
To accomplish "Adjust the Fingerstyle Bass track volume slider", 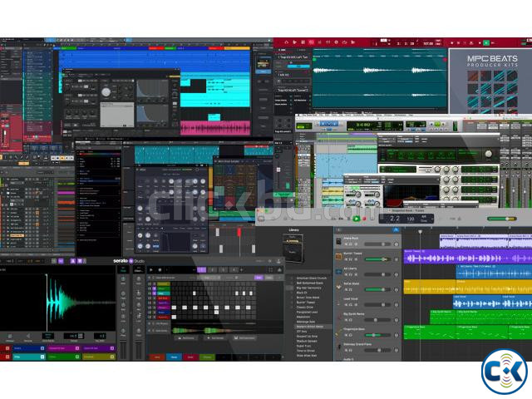I will (x=377, y=335).
